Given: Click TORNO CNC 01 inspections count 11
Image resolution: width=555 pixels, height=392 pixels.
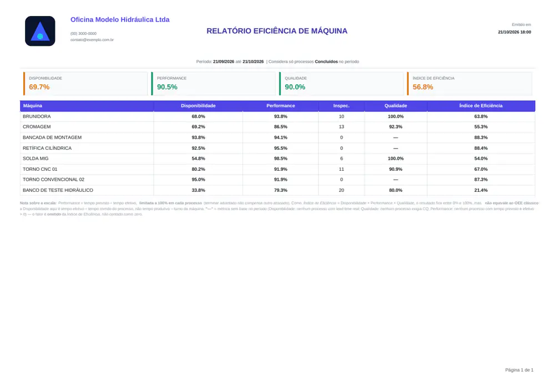Looking at the screenshot, I should coord(341,169).
